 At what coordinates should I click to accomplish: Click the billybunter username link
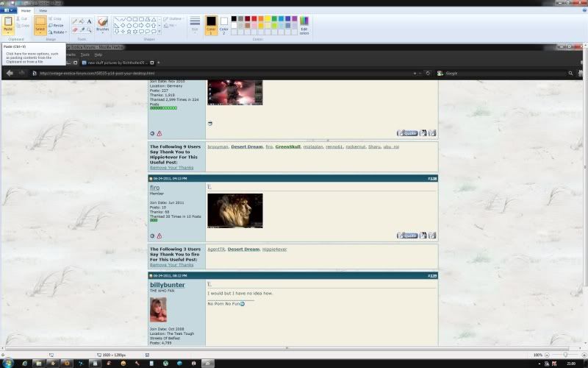click(167, 285)
